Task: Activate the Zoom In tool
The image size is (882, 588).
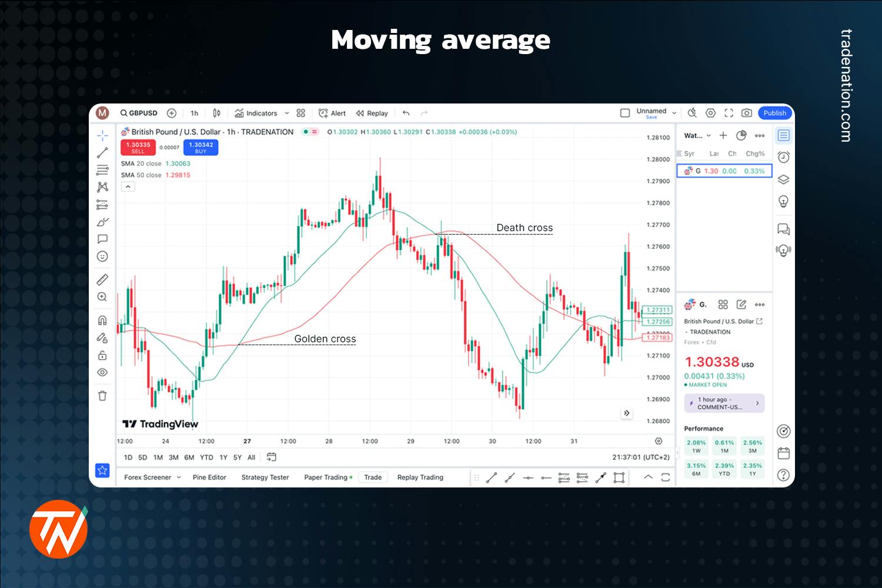Action: [102, 297]
